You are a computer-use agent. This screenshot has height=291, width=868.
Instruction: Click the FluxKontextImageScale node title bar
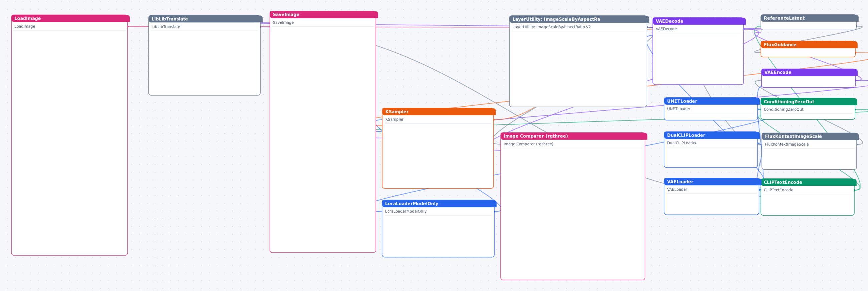(x=810, y=136)
